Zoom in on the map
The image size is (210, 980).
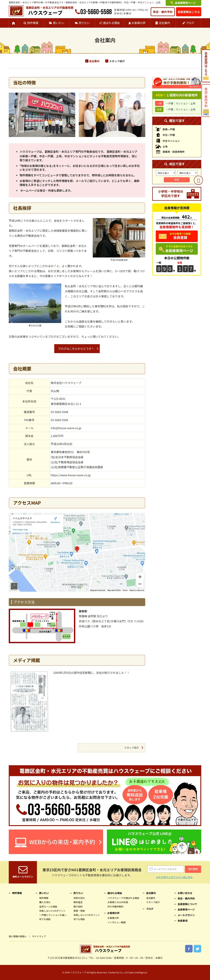140,577
